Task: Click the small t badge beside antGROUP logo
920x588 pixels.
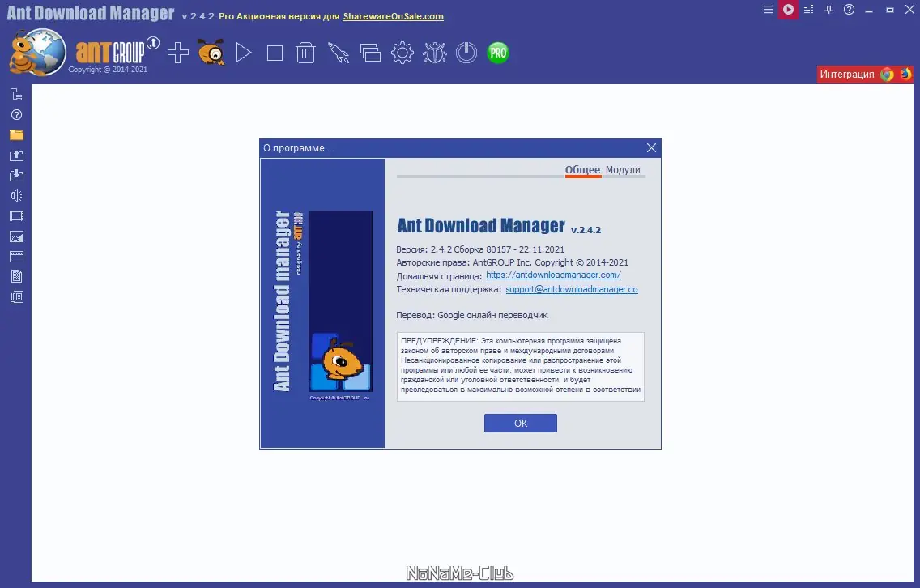Action: [152, 43]
